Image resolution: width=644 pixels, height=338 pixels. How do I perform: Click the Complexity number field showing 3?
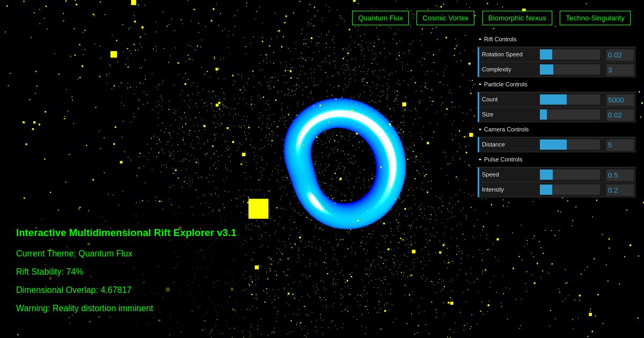click(620, 69)
